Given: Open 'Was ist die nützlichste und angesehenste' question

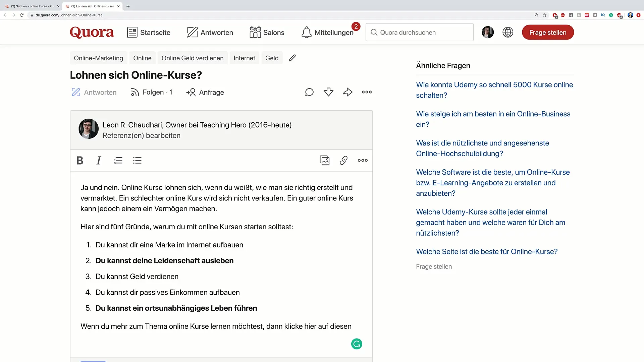Looking at the screenshot, I should (x=482, y=148).
